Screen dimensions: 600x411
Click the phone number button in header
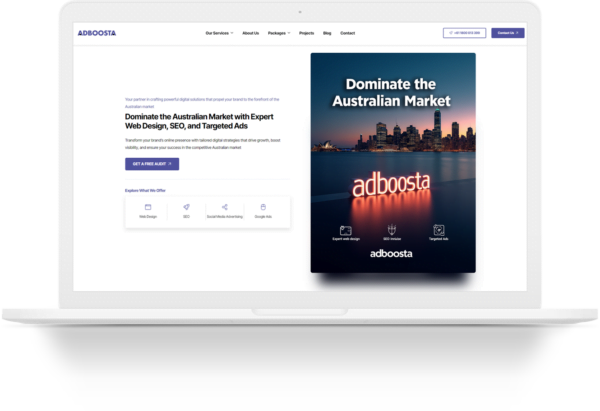click(464, 33)
